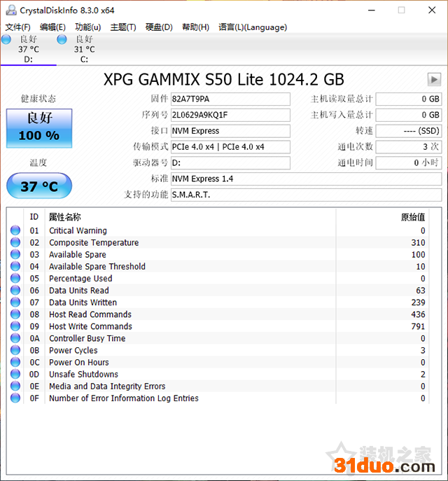Click the 主机读取量总计 value 0 GB
Image resolution: width=448 pixels, height=481 pixels.
408,99
